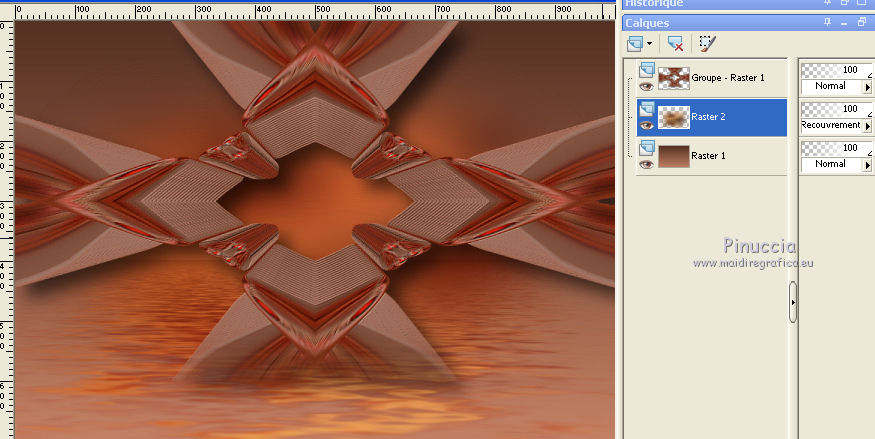Hide the Raster 2 layer

tap(646, 126)
